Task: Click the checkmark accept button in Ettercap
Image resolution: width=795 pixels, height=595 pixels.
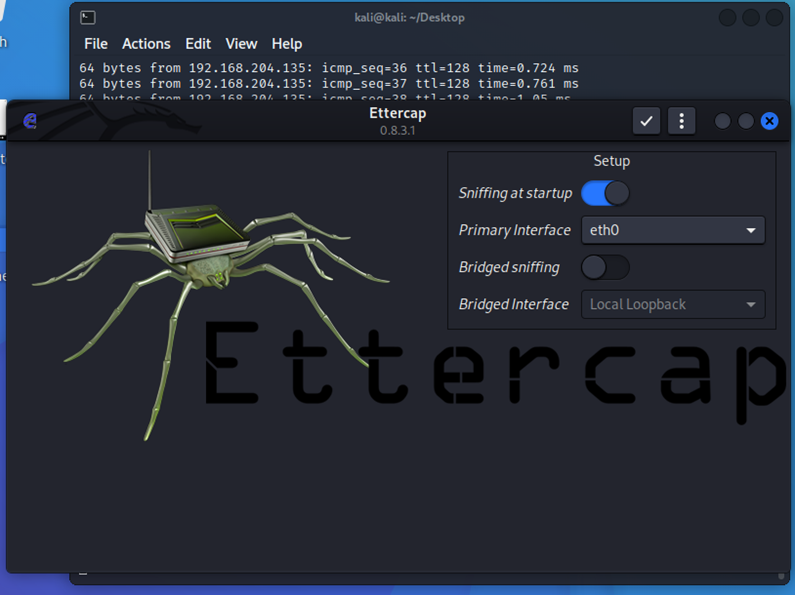Action: click(647, 121)
